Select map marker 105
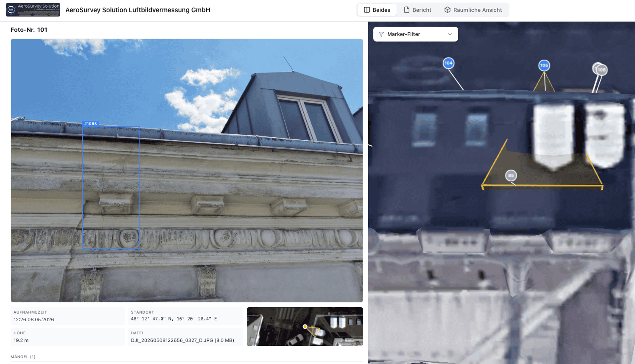Image resolution: width=635 pixels, height=364 pixels. click(544, 65)
